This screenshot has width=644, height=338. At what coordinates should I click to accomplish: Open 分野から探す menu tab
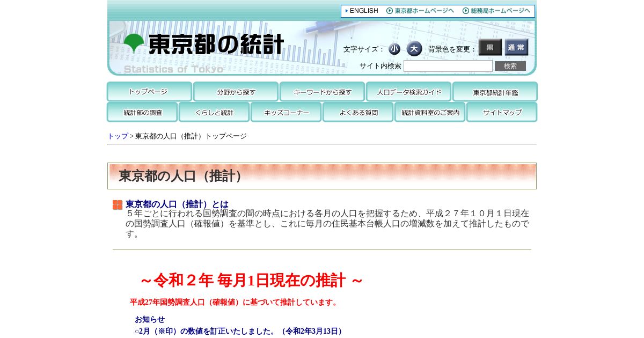click(236, 91)
